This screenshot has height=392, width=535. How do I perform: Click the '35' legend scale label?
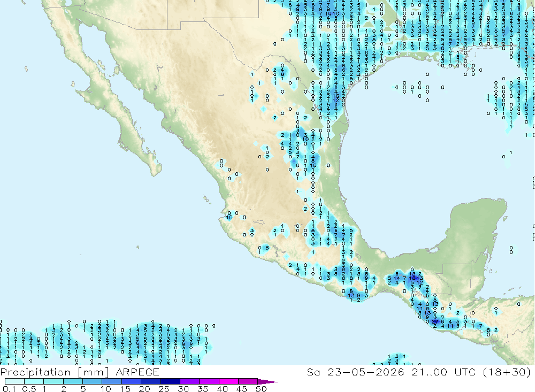pyautogui.click(x=203, y=389)
